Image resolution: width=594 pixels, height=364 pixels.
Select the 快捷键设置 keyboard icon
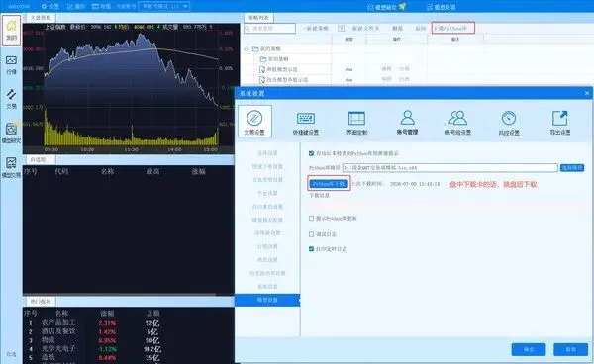tap(306, 123)
